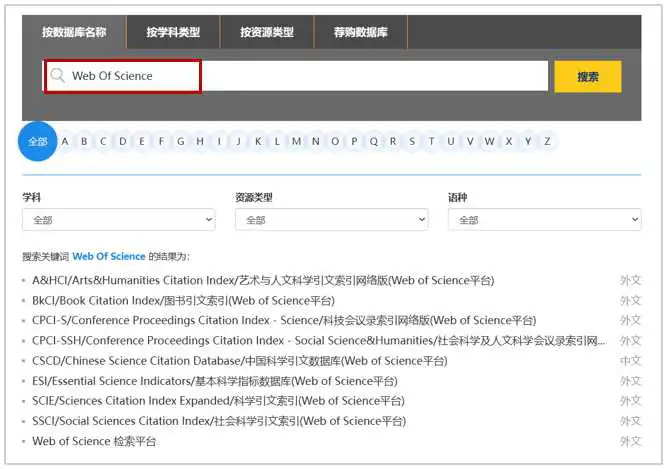Open Web of Science 检索平台 link
Image resolution: width=665 pixels, height=469 pixels.
[x=94, y=441]
